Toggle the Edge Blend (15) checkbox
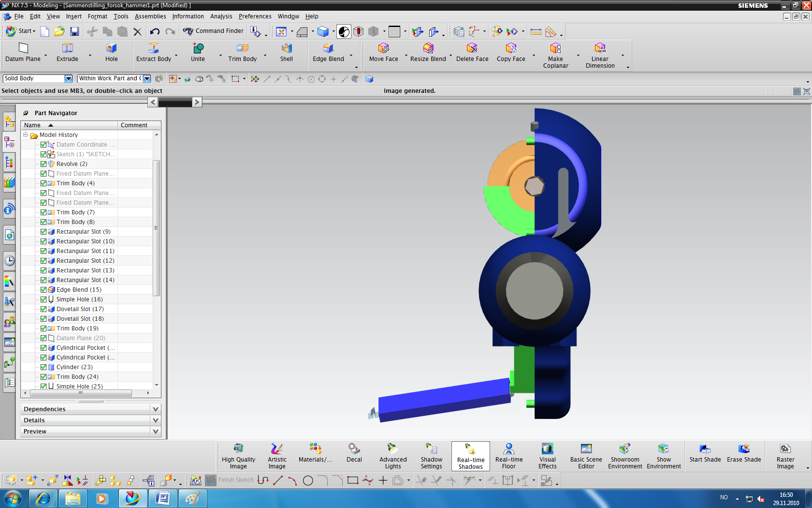 43,290
